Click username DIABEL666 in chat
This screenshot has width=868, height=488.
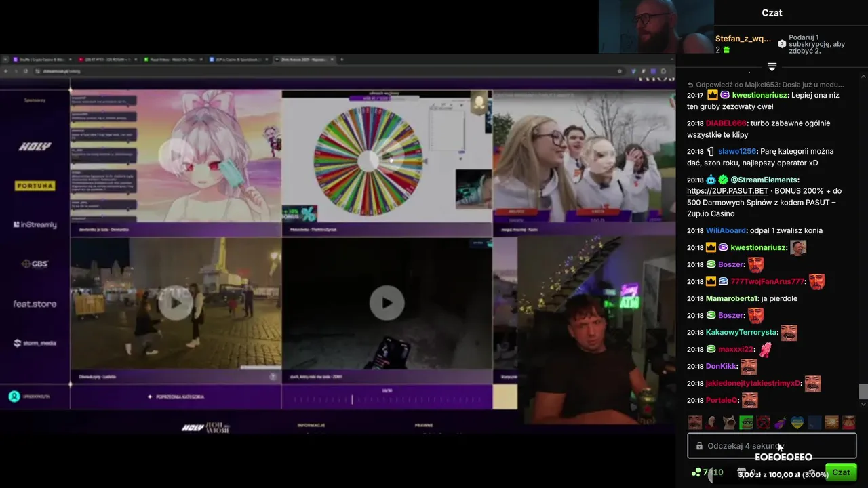click(x=726, y=123)
